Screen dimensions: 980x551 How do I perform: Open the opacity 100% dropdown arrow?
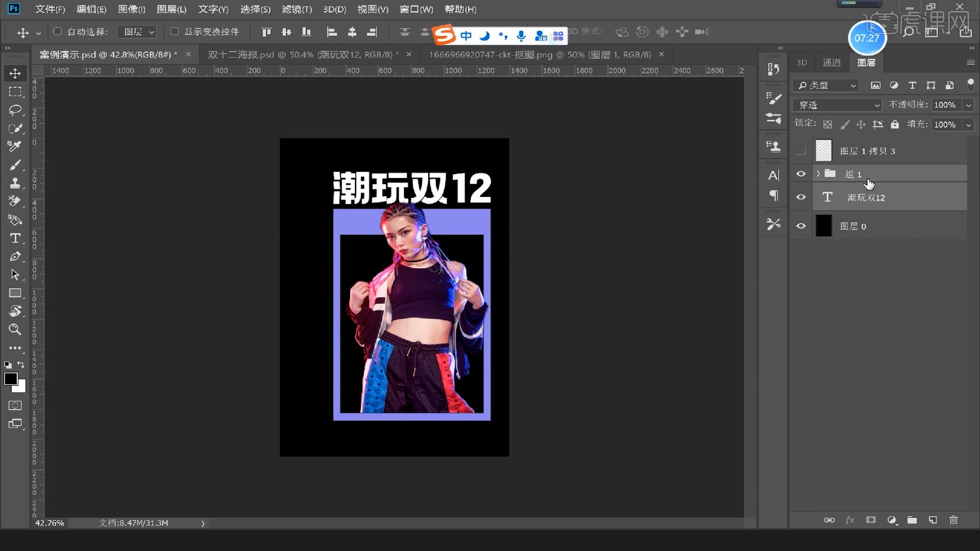pyautogui.click(x=968, y=105)
